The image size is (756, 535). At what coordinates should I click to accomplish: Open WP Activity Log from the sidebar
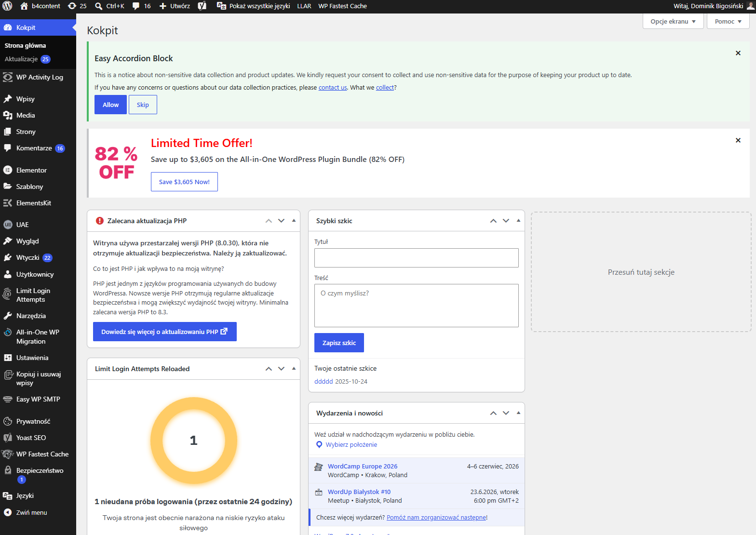coord(38,77)
